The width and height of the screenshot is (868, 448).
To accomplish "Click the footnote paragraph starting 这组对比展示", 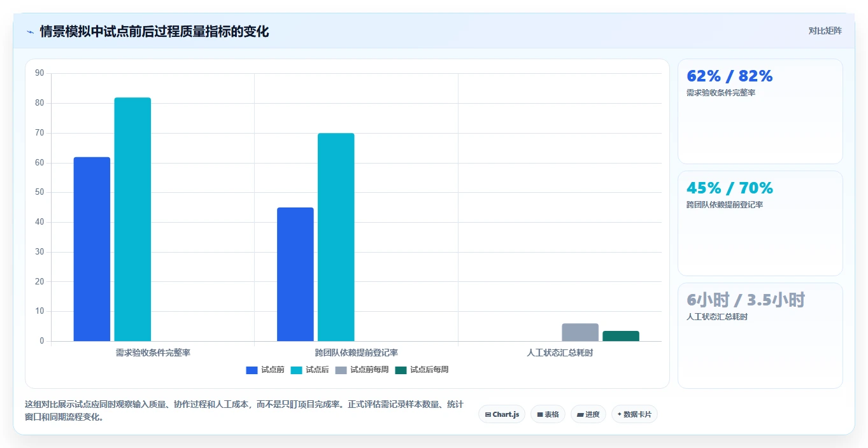I will (244, 411).
